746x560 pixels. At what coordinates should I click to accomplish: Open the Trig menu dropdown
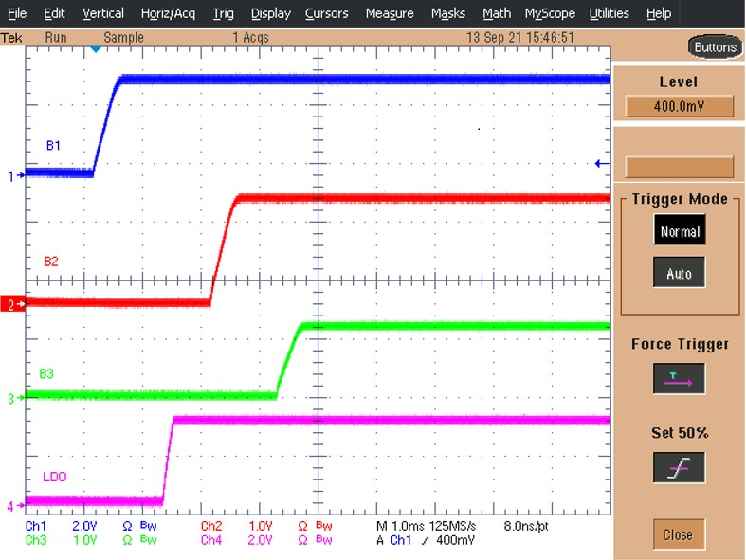223,13
